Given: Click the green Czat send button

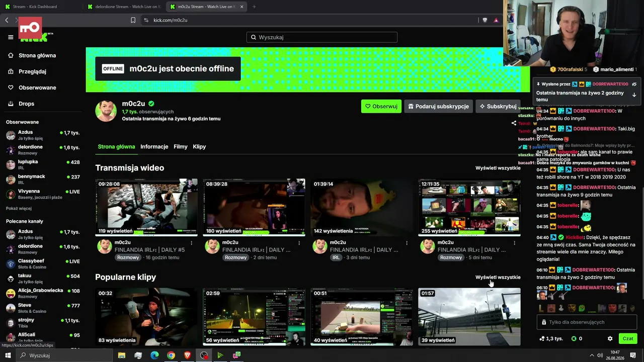Looking at the screenshot, I should click(x=628, y=339).
